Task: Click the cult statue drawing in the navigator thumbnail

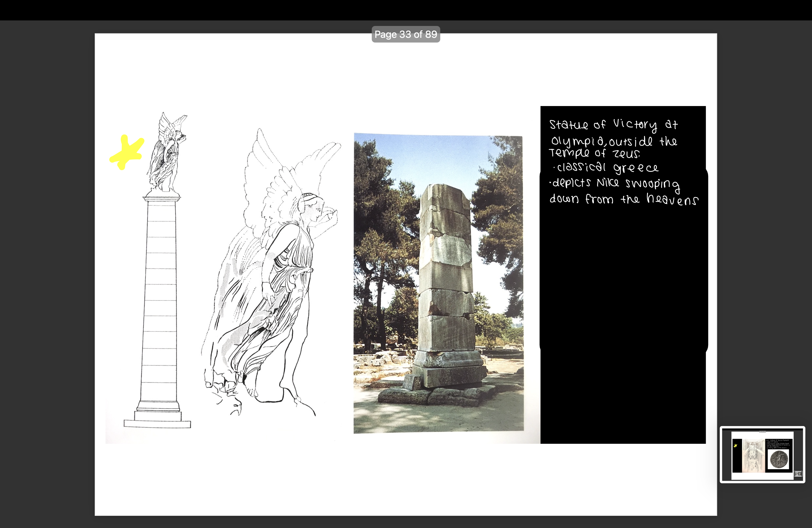Action: 753,455
